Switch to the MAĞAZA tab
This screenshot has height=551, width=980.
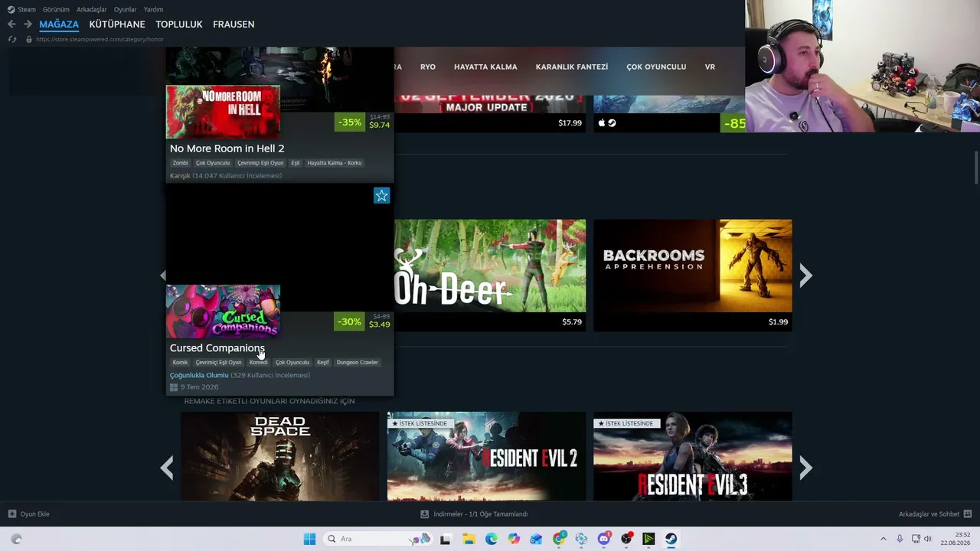[x=59, y=24]
